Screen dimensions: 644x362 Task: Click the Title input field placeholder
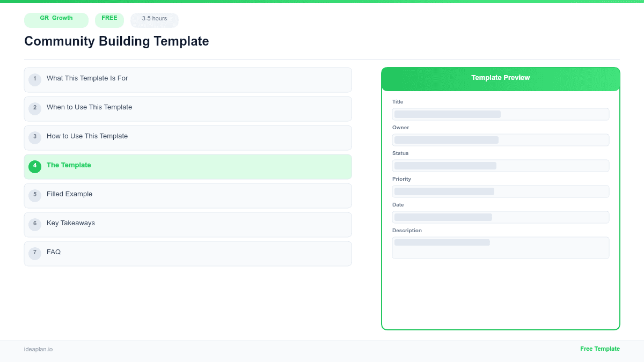[x=500, y=114]
